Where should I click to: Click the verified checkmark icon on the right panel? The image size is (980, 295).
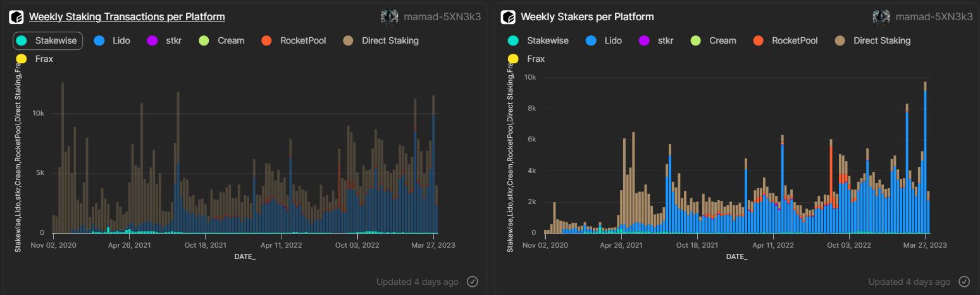point(964,282)
